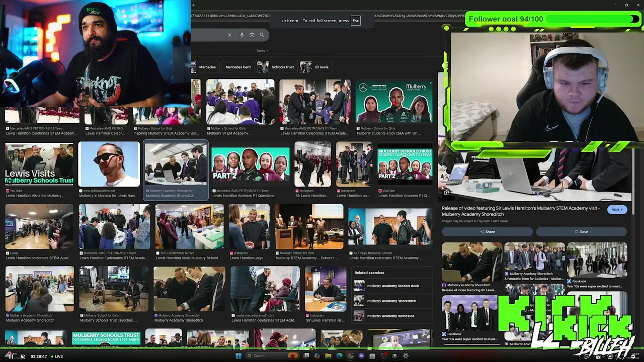Click the Visit button in preview panel
Screen dimensions: 644x362
click(x=617, y=210)
